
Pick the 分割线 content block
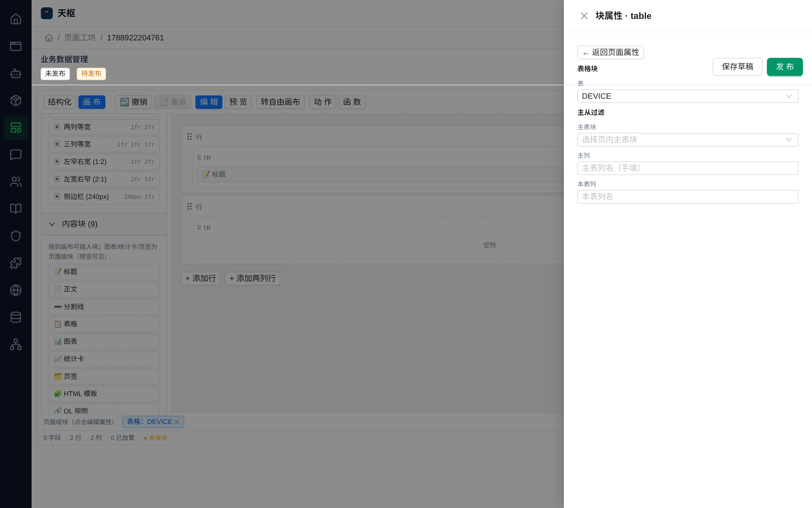tap(104, 307)
